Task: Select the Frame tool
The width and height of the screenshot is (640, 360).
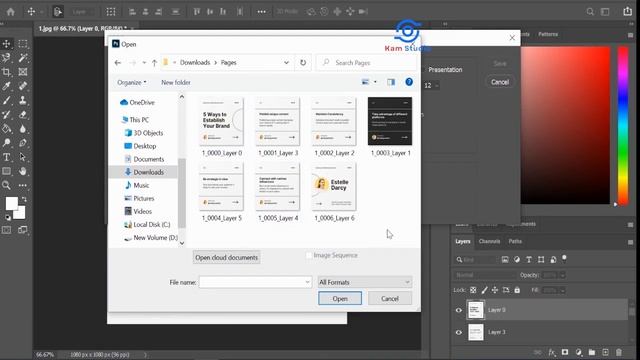Action: coord(23,72)
